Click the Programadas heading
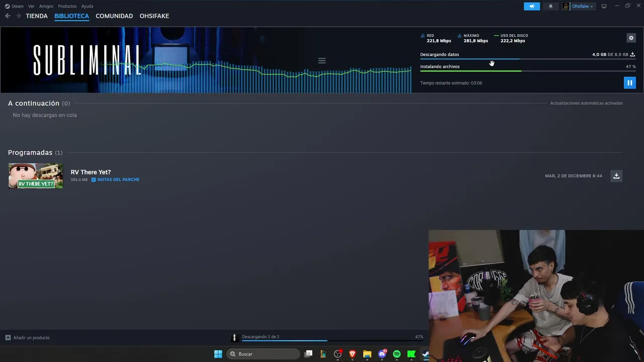 point(30,152)
